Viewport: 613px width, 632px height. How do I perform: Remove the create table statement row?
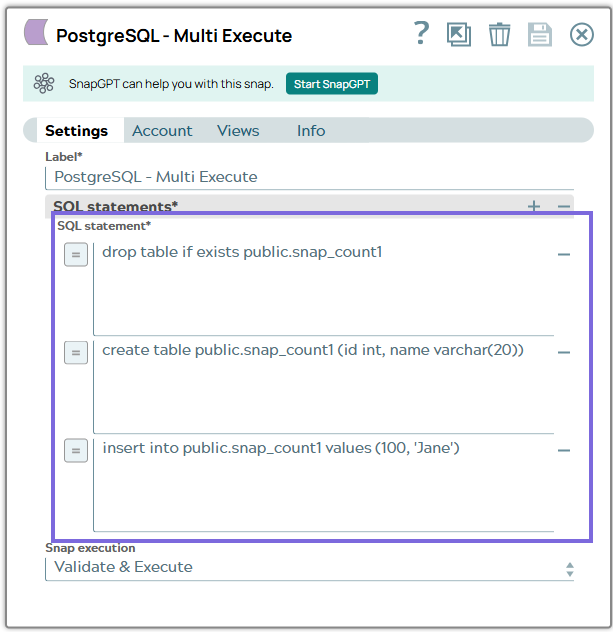coord(564,352)
